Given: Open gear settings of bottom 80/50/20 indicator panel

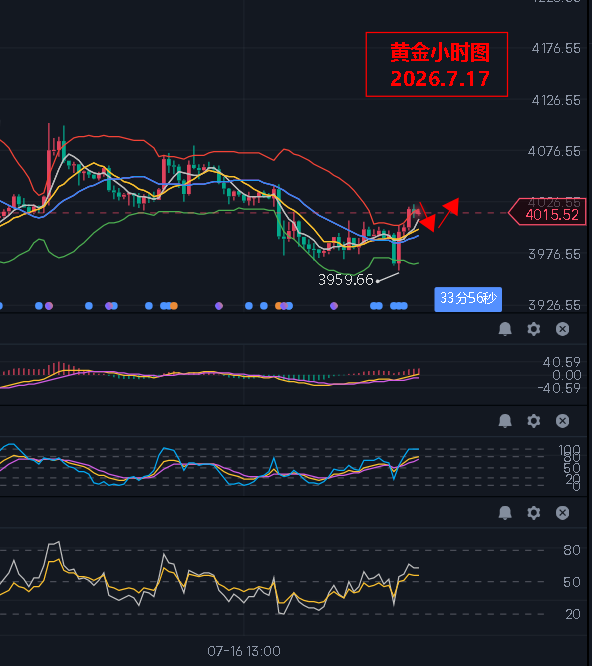Looking at the screenshot, I should pos(534,513).
